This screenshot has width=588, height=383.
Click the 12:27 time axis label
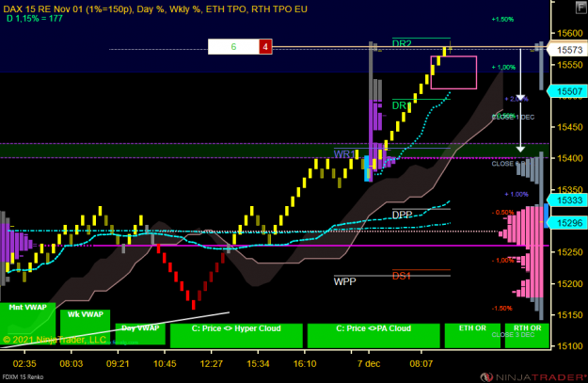pyautogui.click(x=212, y=363)
